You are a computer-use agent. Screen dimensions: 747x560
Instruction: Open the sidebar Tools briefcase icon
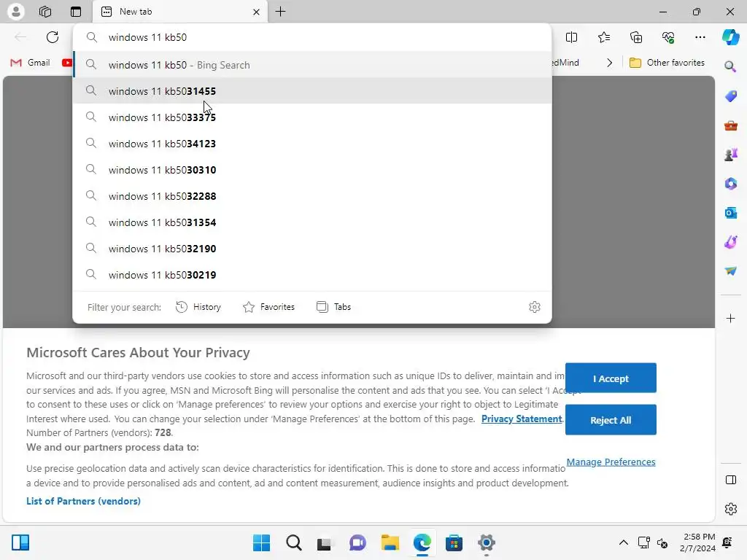tap(730, 125)
